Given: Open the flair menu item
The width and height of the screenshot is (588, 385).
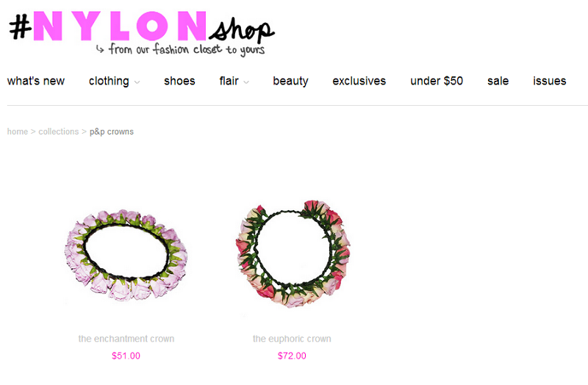Looking at the screenshot, I should (229, 81).
